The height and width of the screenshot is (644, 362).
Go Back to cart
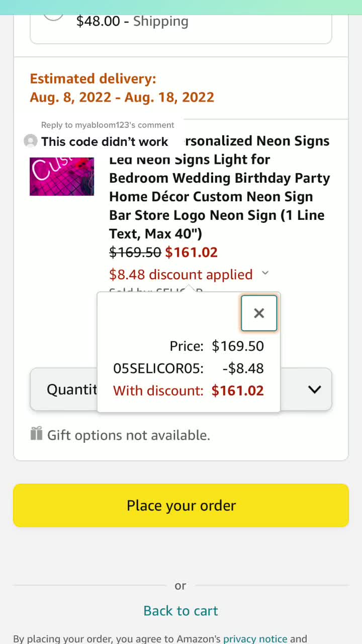pos(180,611)
